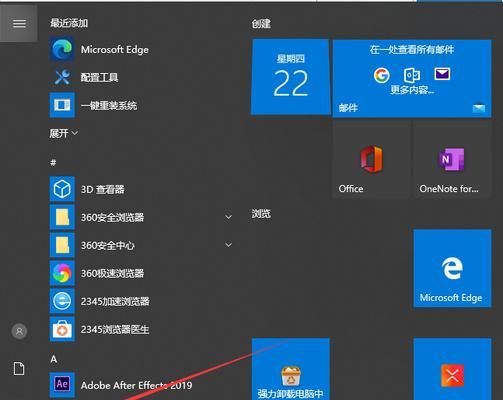Click the envelope icon in mail tile

[442, 74]
